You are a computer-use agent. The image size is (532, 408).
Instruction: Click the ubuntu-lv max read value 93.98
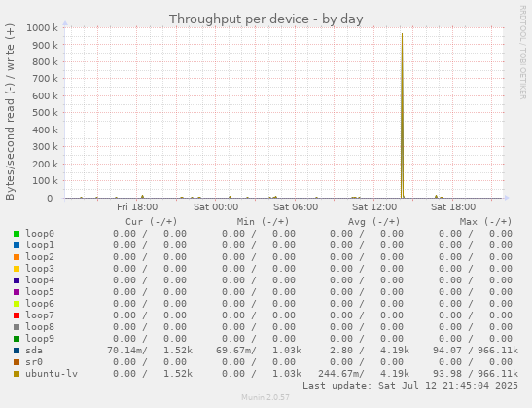pyautogui.click(x=447, y=374)
